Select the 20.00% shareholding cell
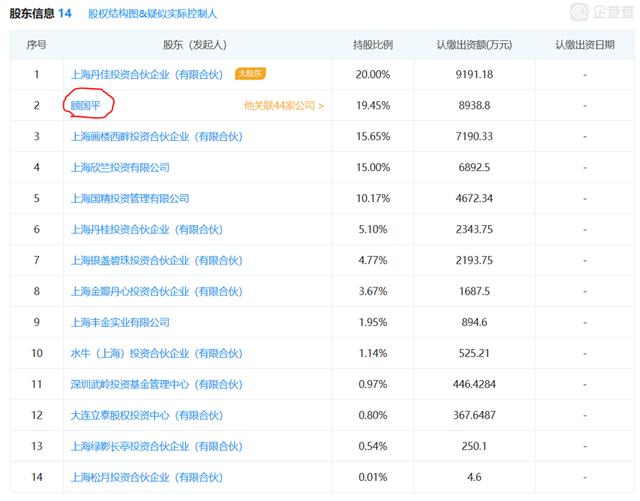Screen dimensions: 640x501 tap(373, 75)
